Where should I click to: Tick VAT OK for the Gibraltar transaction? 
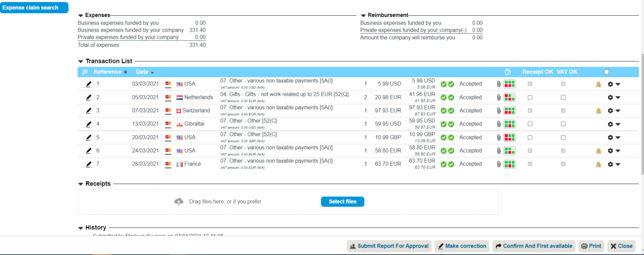point(563,124)
